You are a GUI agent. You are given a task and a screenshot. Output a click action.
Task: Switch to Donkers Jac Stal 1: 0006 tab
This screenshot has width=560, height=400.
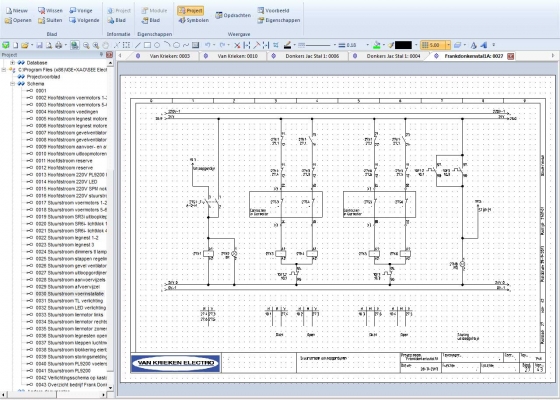pos(312,56)
